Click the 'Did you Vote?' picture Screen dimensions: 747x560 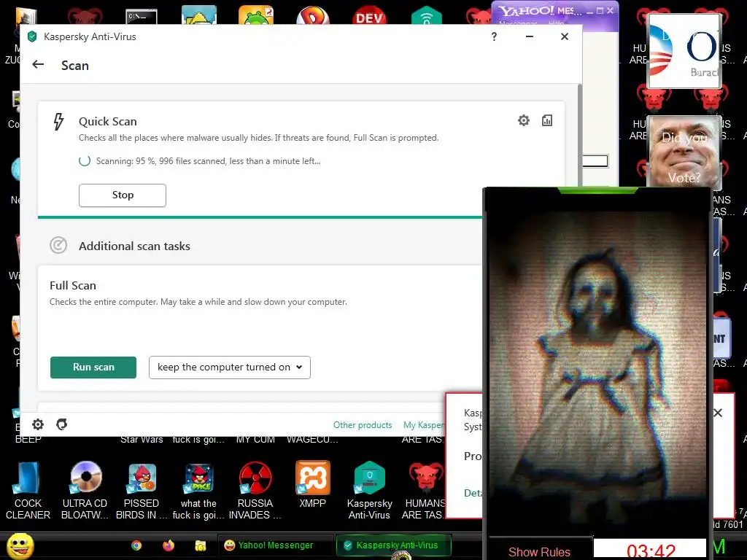click(684, 152)
